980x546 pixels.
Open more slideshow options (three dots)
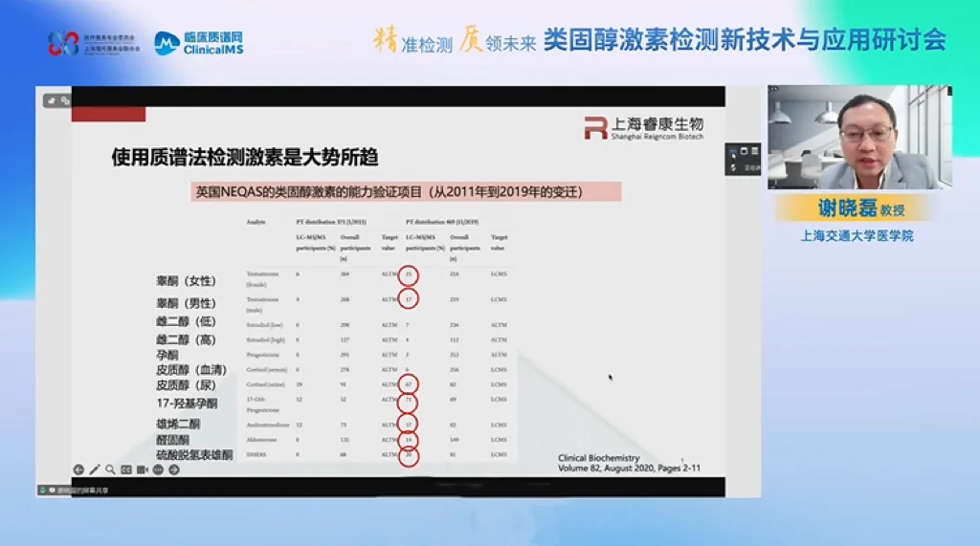(x=156, y=470)
